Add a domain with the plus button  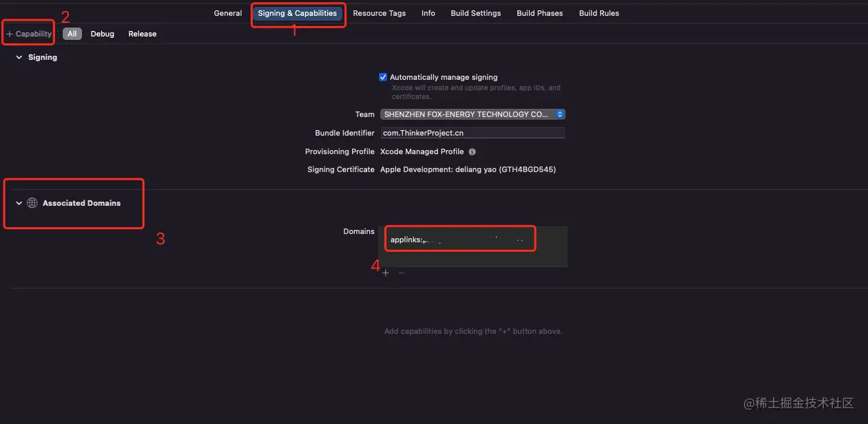[386, 273]
